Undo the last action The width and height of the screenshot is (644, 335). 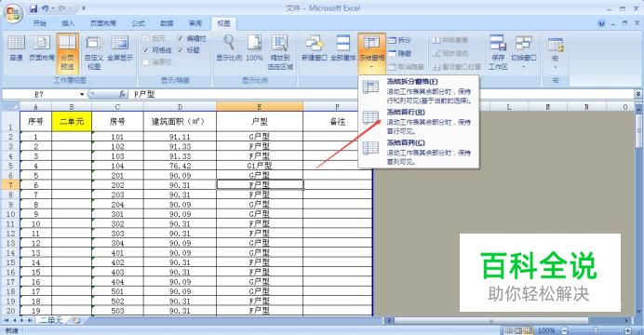[x=46, y=8]
